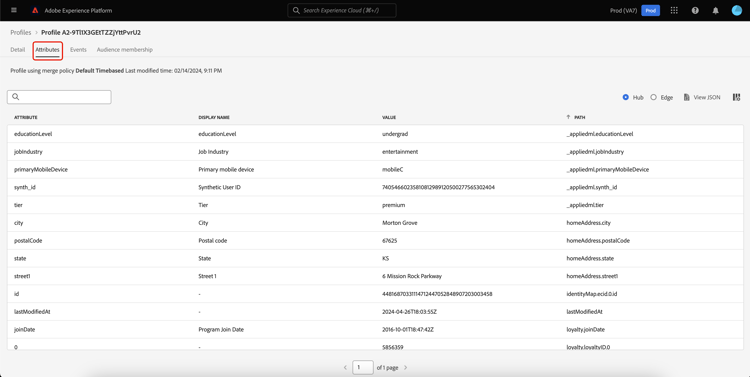Select the Hub radio button

tap(626, 97)
